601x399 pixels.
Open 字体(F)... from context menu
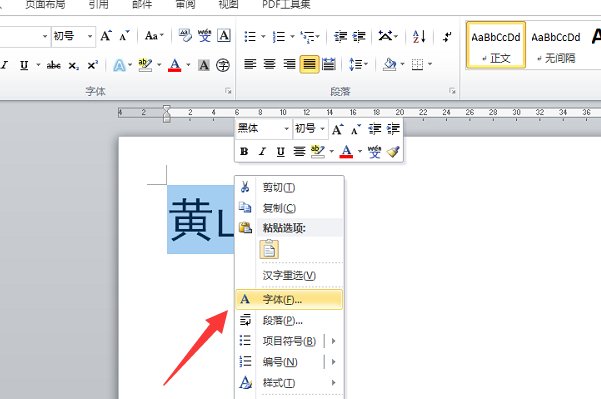click(289, 300)
